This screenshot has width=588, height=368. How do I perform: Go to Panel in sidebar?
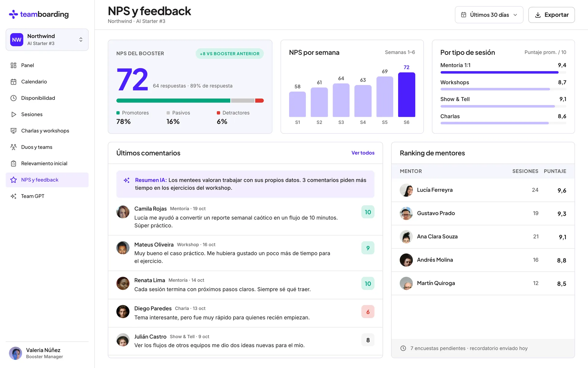click(47, 65)
